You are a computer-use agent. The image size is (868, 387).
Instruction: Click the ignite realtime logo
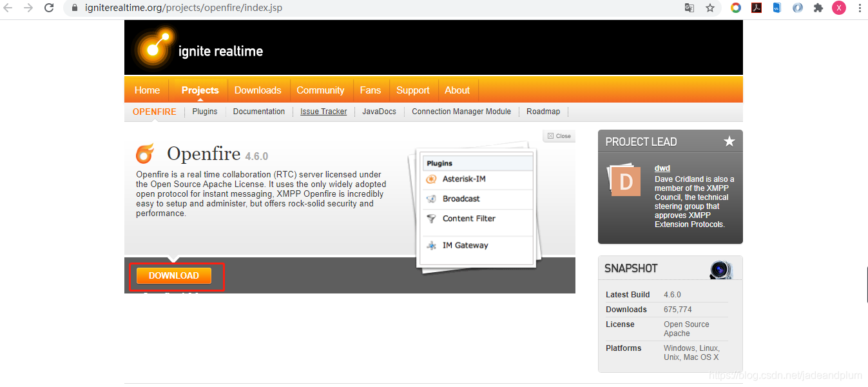click(x=199, y=47)
